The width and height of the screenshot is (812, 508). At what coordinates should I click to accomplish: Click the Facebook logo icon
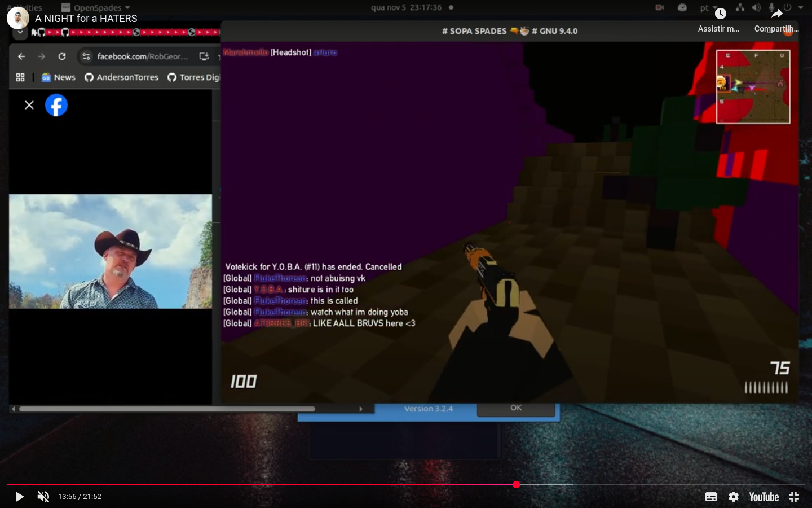tap(56, 105)
